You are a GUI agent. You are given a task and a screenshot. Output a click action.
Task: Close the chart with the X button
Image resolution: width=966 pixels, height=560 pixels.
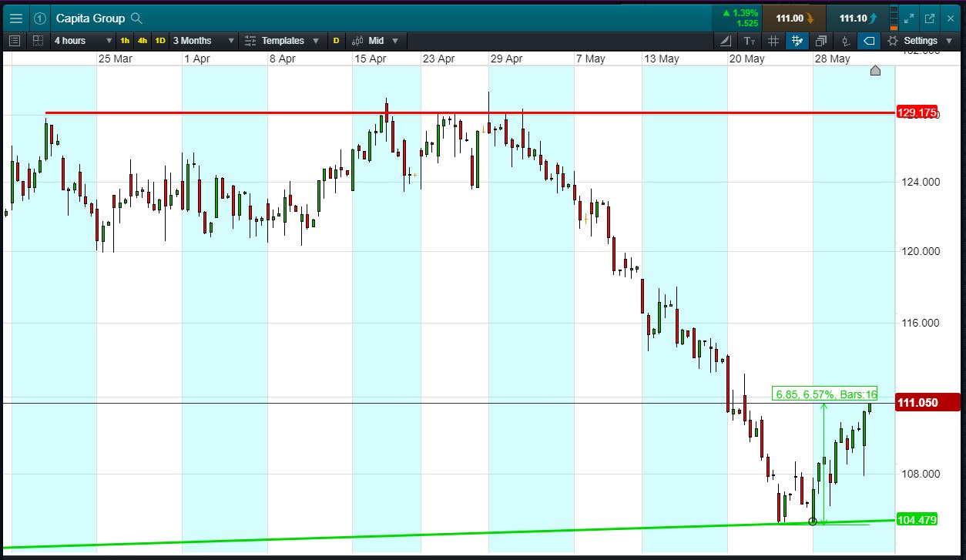(x=951, y=18)
